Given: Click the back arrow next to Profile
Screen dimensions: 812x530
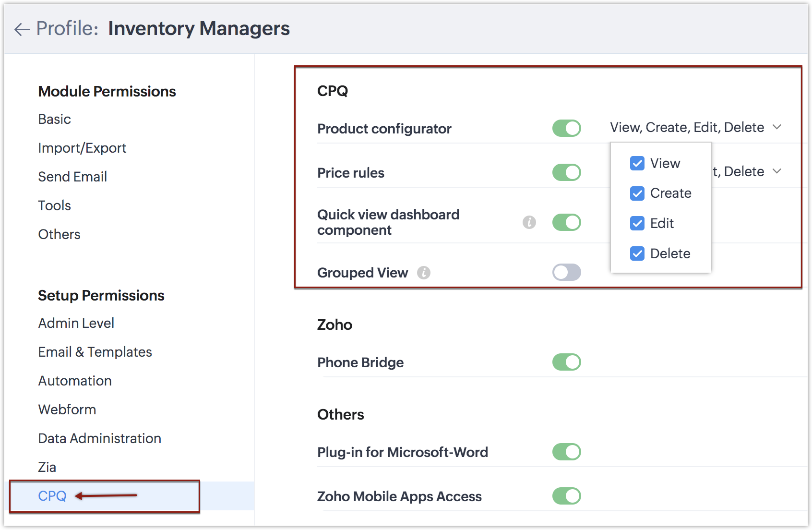Looking at the screenshot, I should [x=22, y=29].
